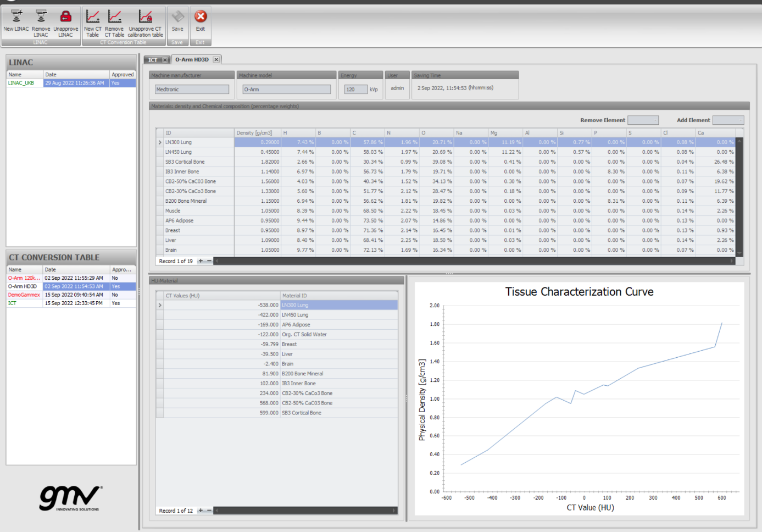This screenshot has height=532, width=762.
Task: Click the Machine manufacturer field
Action: [192, 89]
